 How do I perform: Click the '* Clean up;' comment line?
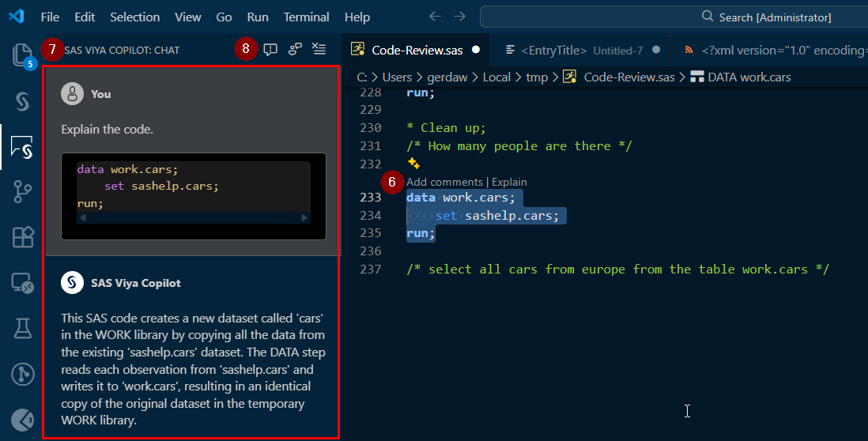click(x=446, y=128)
